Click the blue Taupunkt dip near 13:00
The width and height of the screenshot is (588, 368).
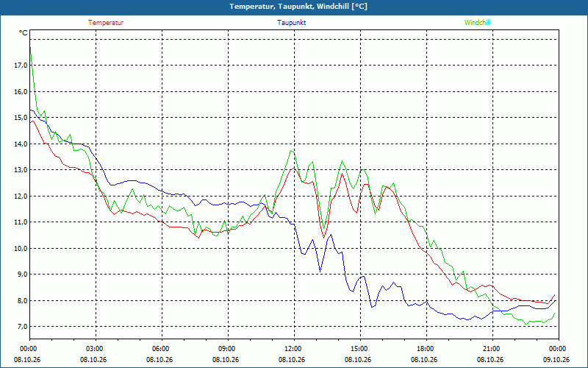click(320, 272)
